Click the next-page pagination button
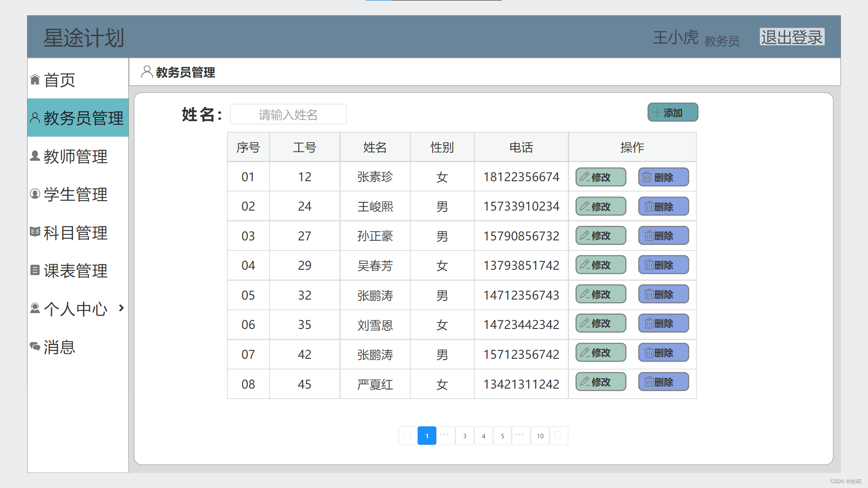The width and height of the screenshot is (868, 488). click(x=558, y=436)
